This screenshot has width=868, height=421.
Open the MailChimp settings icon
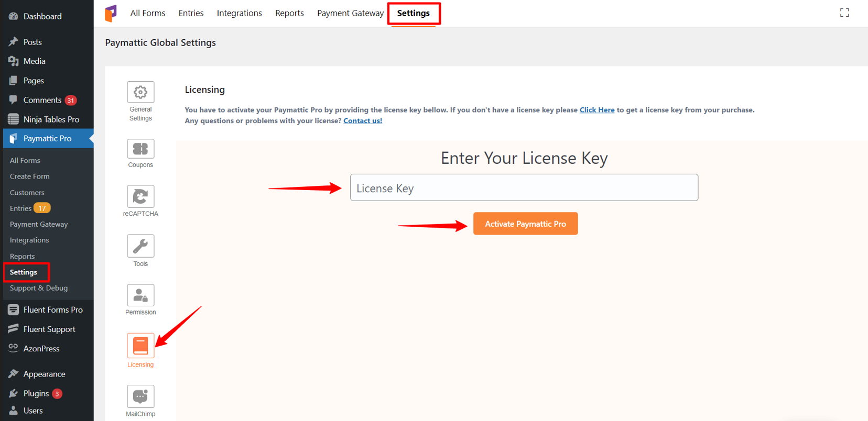pos(140,396)
